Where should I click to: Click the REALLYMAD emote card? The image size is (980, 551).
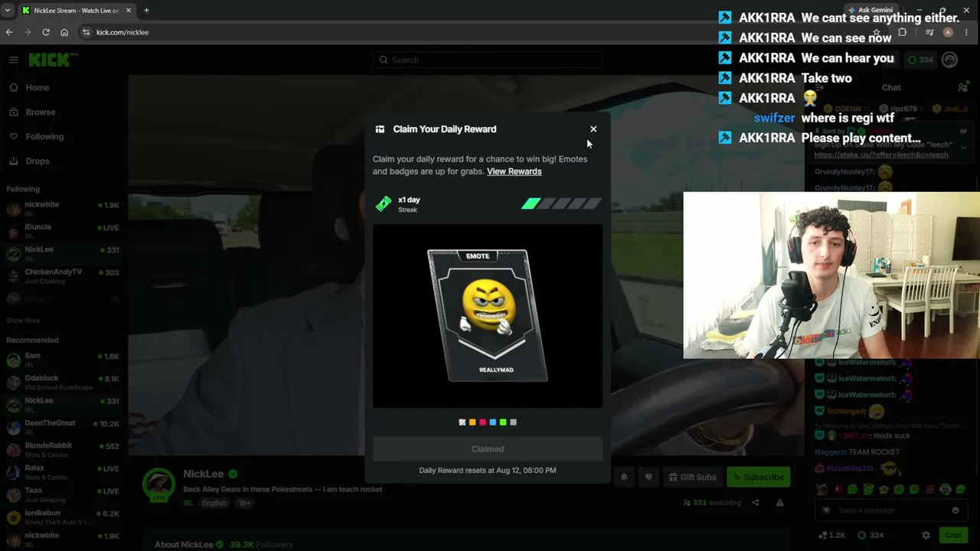click(x=488, y=315)
